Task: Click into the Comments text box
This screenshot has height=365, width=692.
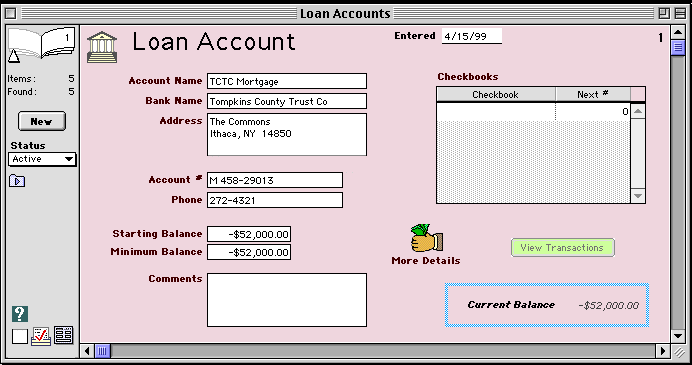Action: point(287,300)
